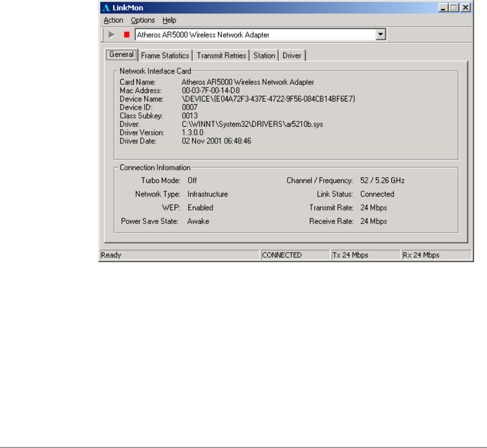This screenshot has width=487, height=448.
Task: Minimize the LinkMon window
Action: click(x=443, y=8)
